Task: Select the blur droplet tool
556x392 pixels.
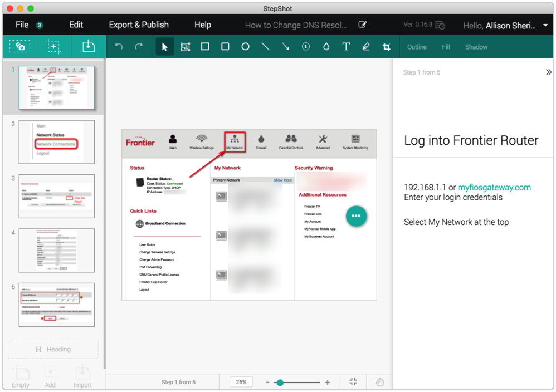Action: pos(326,46)
